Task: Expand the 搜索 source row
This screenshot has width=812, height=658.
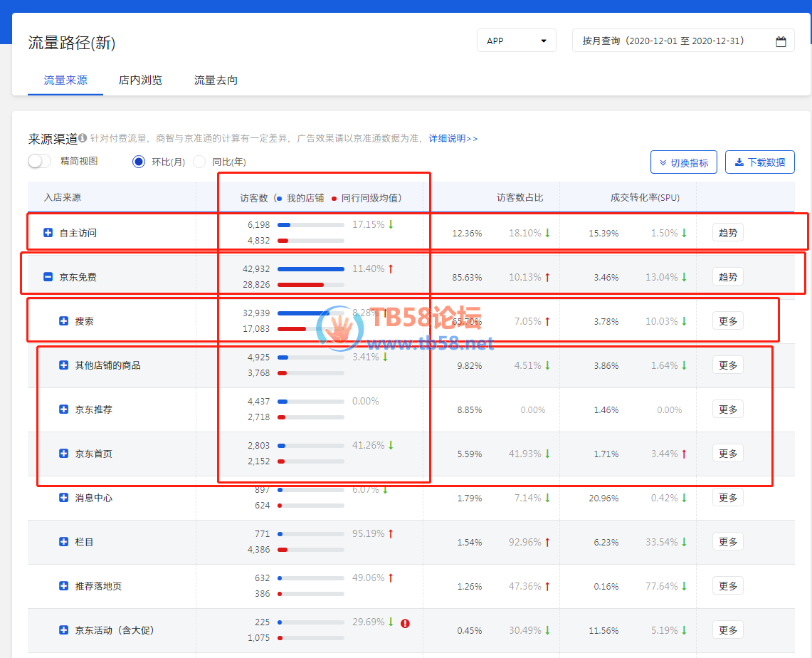Action: pyautogui.click(x=63, y=320)
